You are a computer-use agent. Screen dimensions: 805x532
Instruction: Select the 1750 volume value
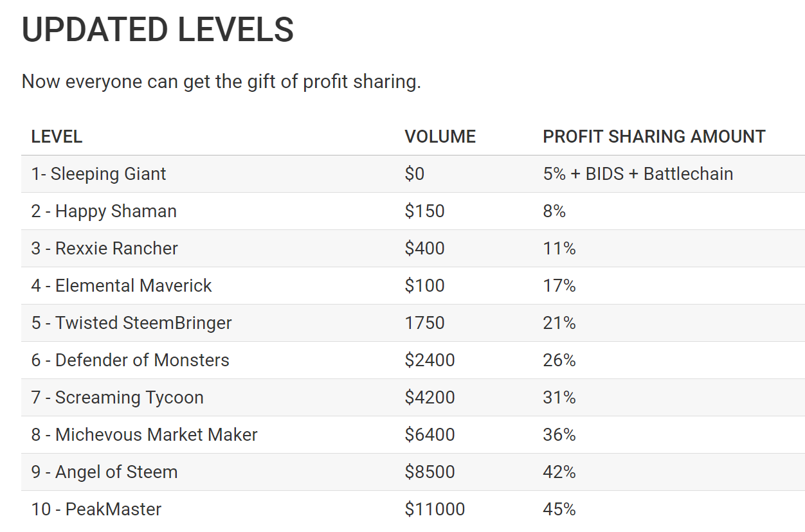(x=424, y=323)
